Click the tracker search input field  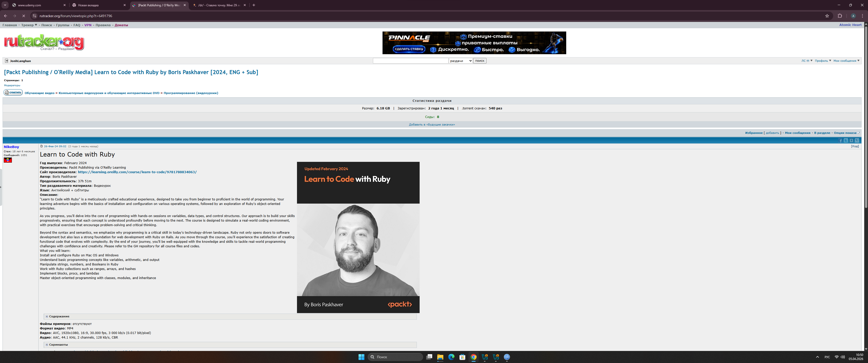tap(411, 61)
